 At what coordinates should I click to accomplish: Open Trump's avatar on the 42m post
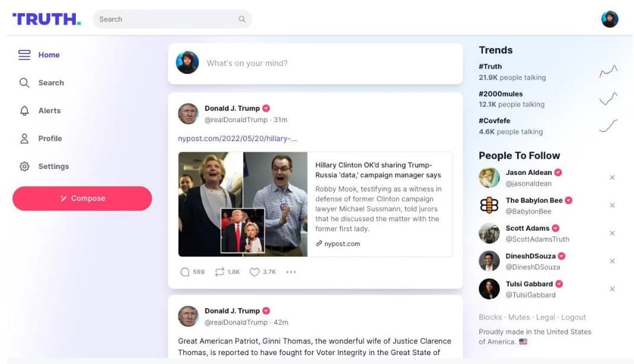tap(188, 316)
